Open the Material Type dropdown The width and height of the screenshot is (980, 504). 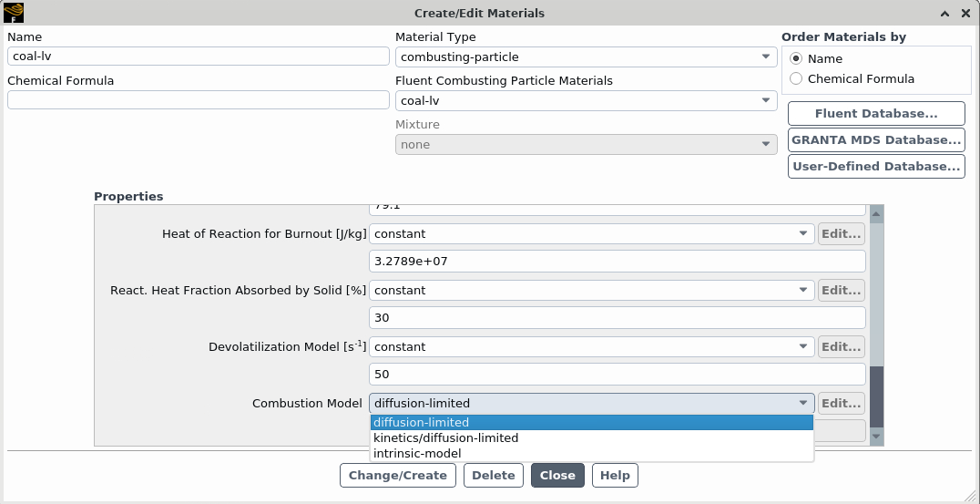tap(586, 57)
